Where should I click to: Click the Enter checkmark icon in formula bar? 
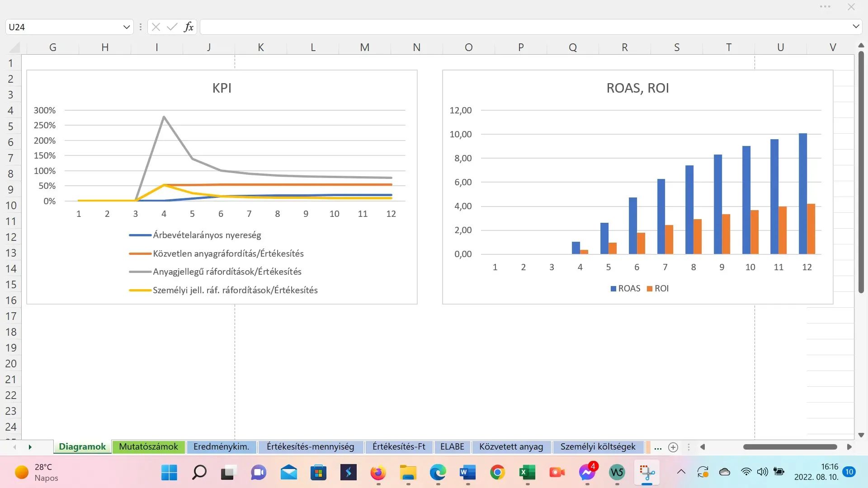pyautogui.click(x=172, y=27)
